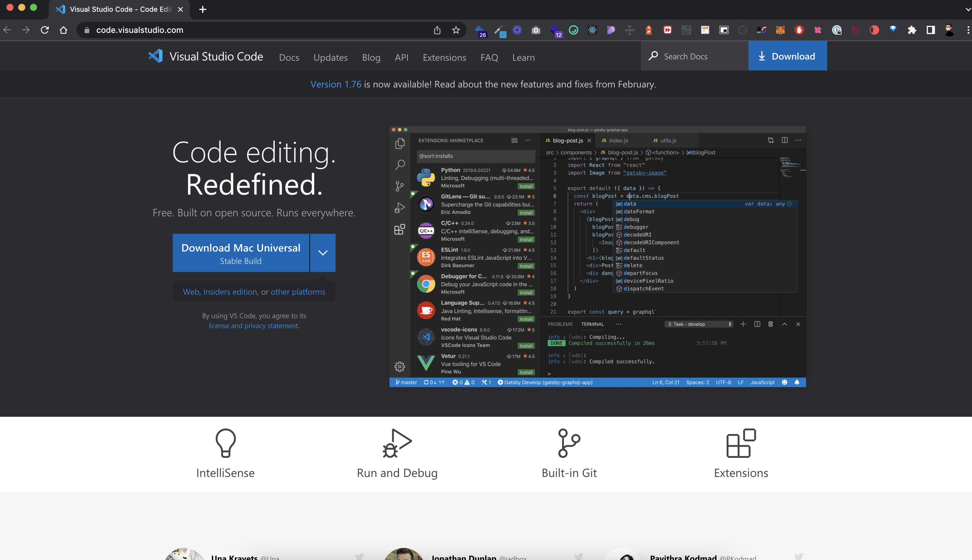Reload the page
Viewport: 972px width, 560px height.
click(45, 30)
